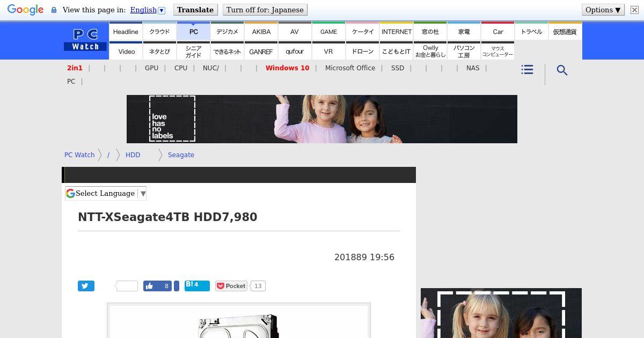Click the PC Watch breadcrumb link
Screen dimensions: 644x338
tap(79, 155)
